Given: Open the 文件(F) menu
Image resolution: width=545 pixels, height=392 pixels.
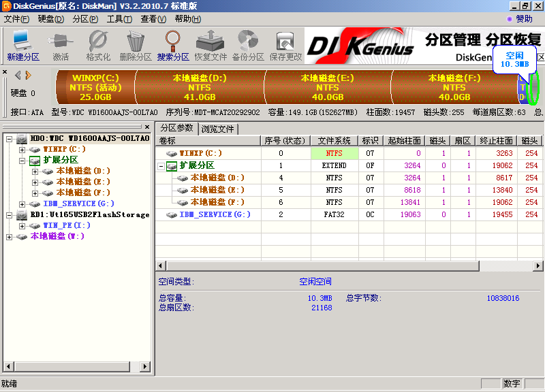Looking at the screenshot, I should [x=16, y=19].
